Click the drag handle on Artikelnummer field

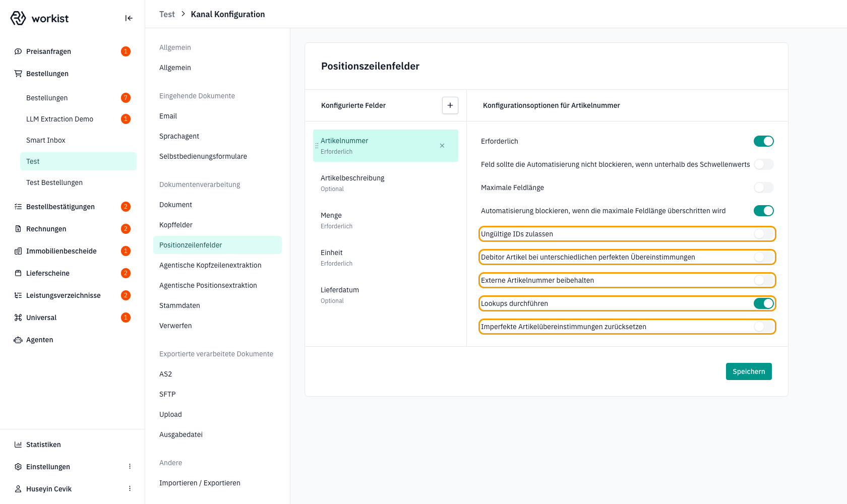coord(317,146)
